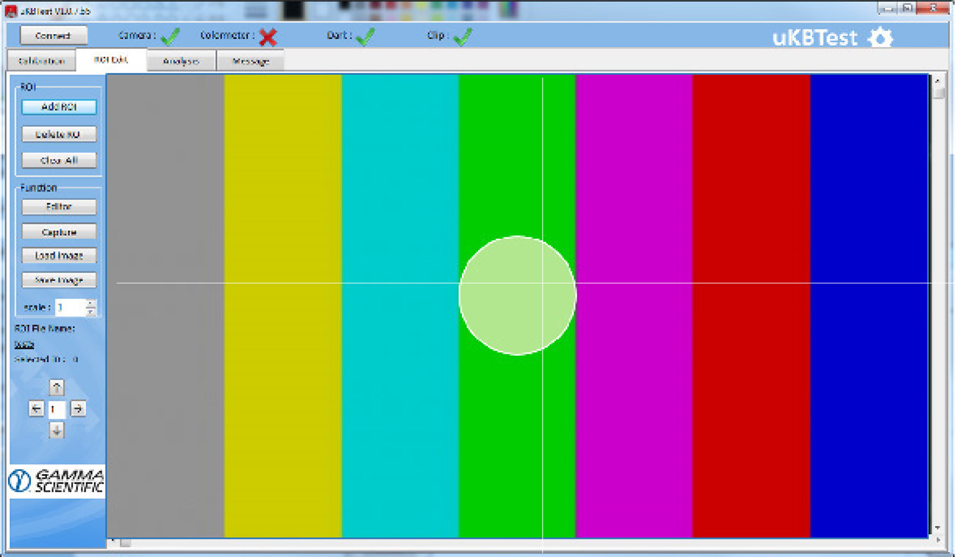The image size is (980, 557).
Task: Click the Clip status green checkmark
Action: point(463,37)
